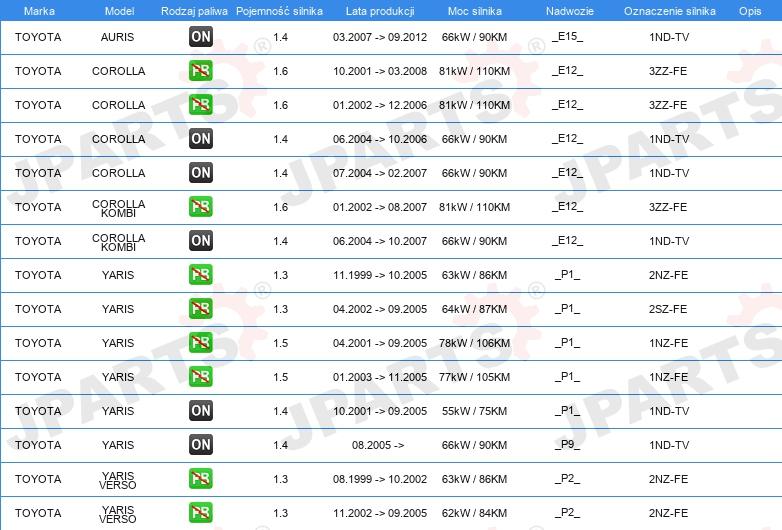Click the Pojemność silnika column header
This screenshot has height=530, width=782.
pyautogui.click(x=279, y=11)
